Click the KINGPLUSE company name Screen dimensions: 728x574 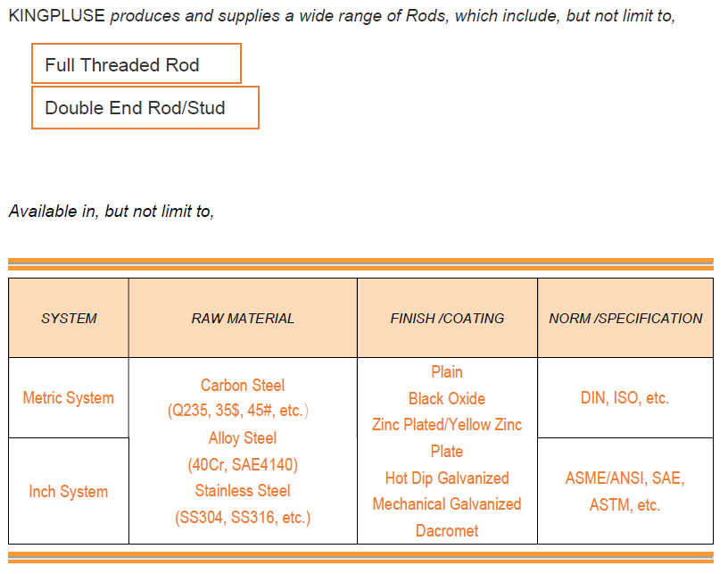pyautogui.click(x=56, y=15)
